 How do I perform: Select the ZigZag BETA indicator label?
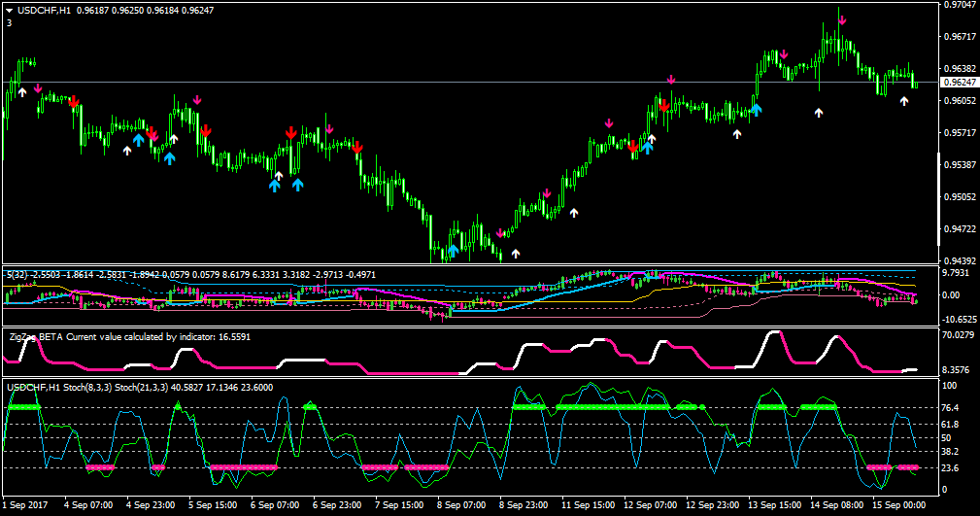(x=130, y=337)
